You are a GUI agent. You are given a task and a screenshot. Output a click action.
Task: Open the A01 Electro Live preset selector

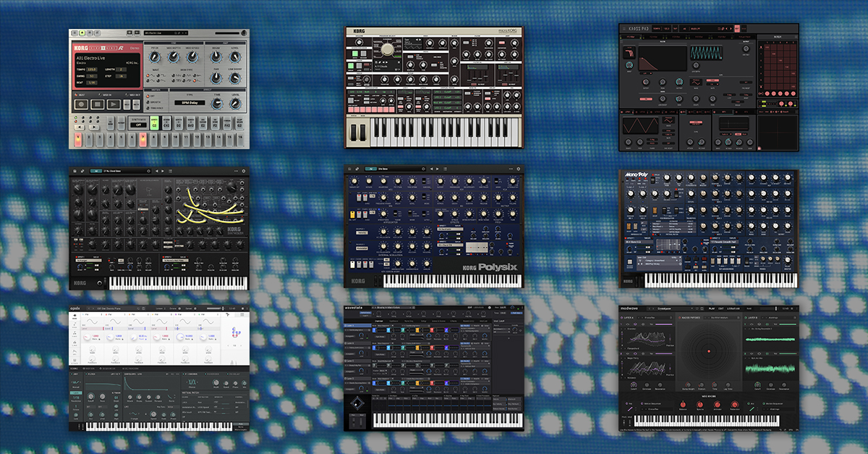point(165,33)
